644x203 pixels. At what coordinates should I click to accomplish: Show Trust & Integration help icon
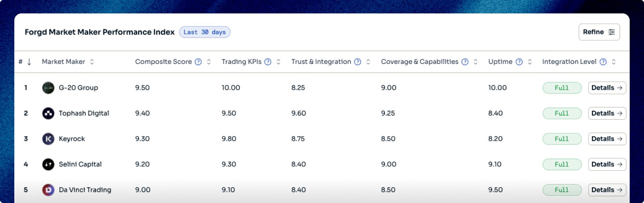(x=358, y=62)
